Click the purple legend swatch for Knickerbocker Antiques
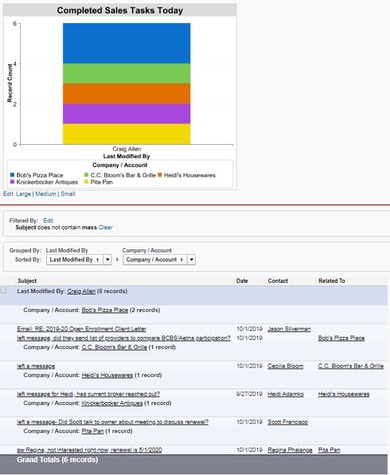The width and height of the screenshot is (390, 475). pyautogui.click(x=12, y=182)
